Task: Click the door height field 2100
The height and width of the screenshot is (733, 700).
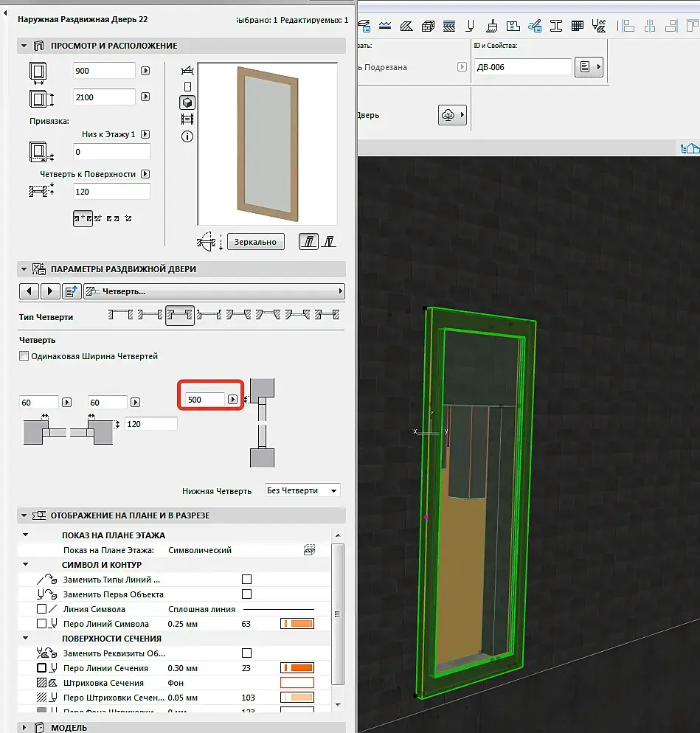Action: point(104,97)
